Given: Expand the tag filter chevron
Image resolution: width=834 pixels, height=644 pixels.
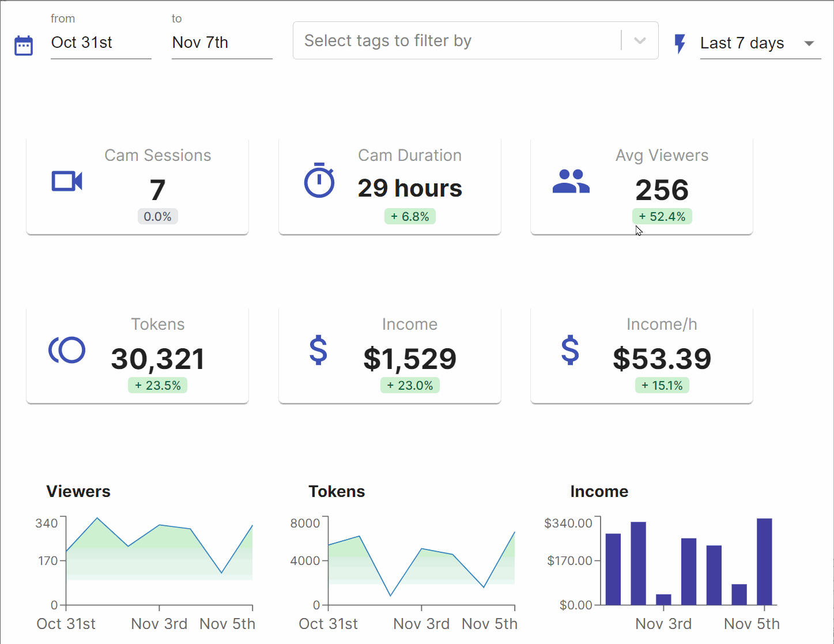Looking at the screenshot, I should tap(640, 40).
